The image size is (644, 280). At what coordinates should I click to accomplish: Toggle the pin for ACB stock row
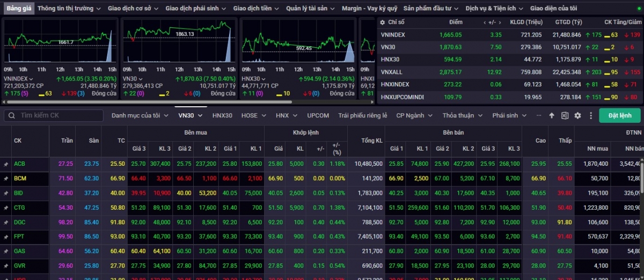click(x=6, y=164)
